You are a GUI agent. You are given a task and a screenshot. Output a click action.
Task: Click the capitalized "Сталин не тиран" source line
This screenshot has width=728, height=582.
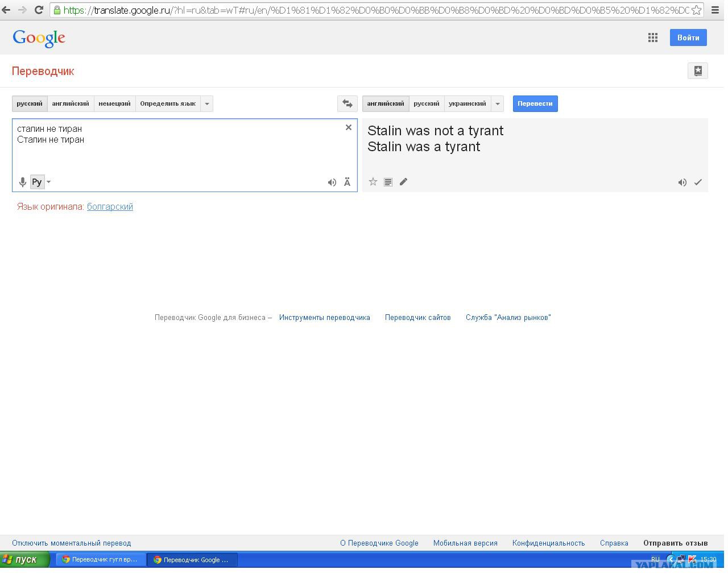coord(51,139)
